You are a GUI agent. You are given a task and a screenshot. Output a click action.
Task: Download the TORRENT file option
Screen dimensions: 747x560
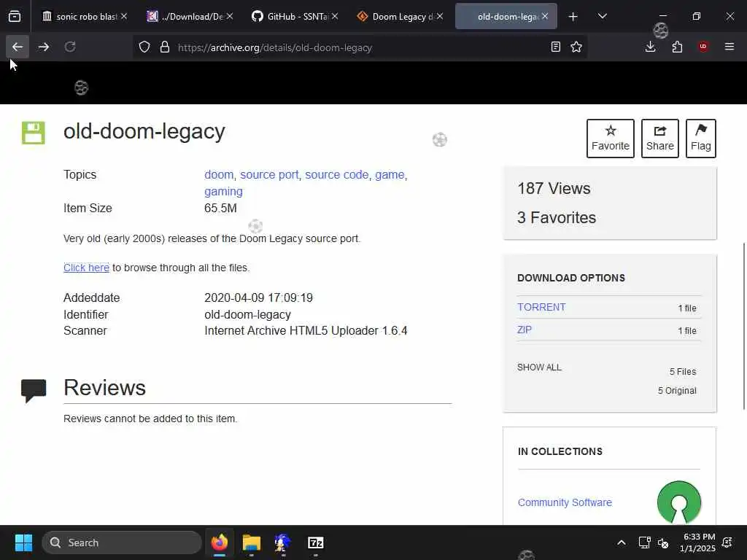[542, 307]
